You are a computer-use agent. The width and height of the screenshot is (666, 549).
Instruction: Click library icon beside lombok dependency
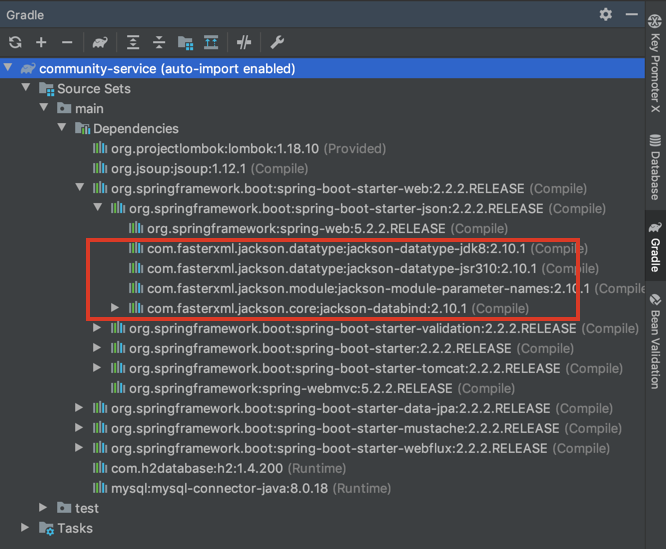100,148
